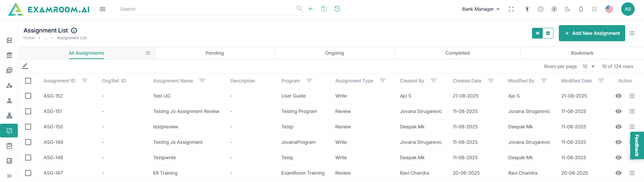The height and width of the screenshot is (182, 644).
Task: Click the hamburger menu icon beside the logo
Action: tap(102, 9)
